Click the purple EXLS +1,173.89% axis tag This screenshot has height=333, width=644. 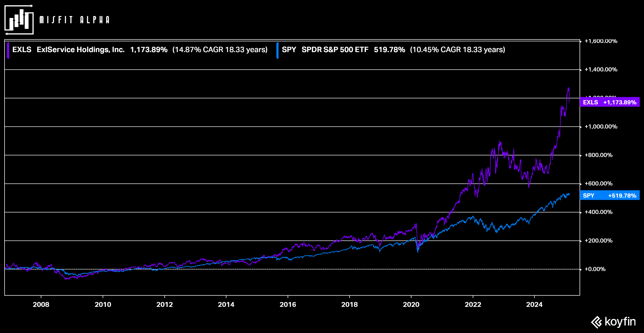(x=610, y=102)
